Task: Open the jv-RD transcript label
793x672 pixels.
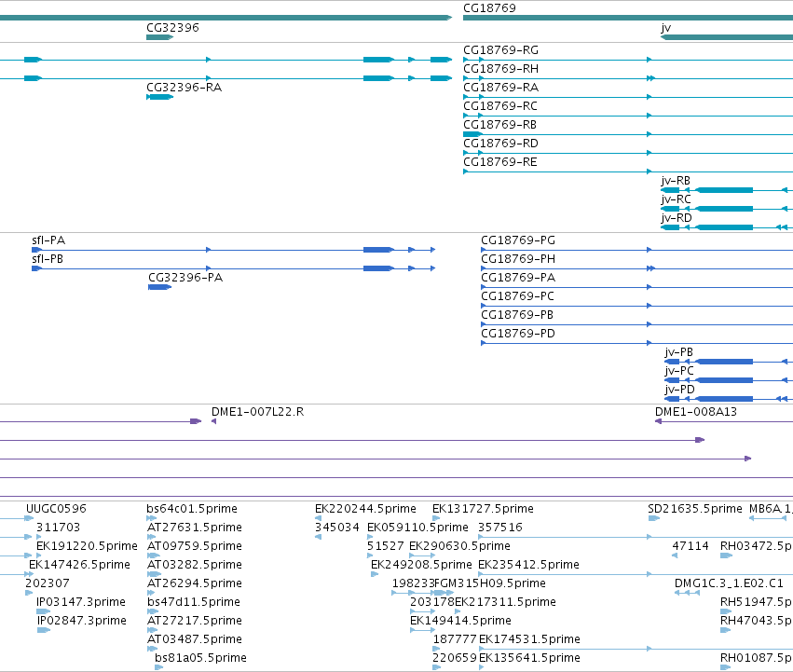Action: [x=677, y=218]
